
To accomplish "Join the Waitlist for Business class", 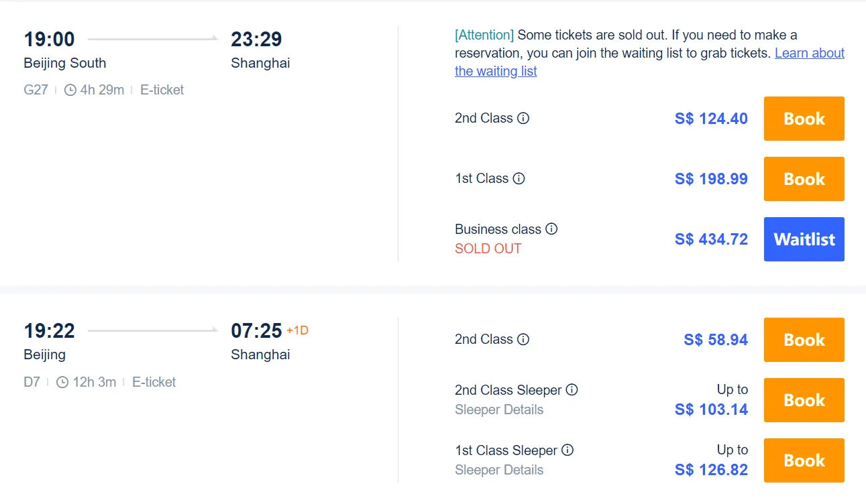I will (804, 239).
